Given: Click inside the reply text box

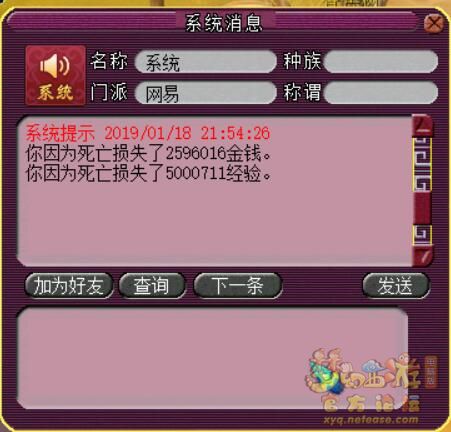Looking at the screenshot, I should [x=212, y=358].
